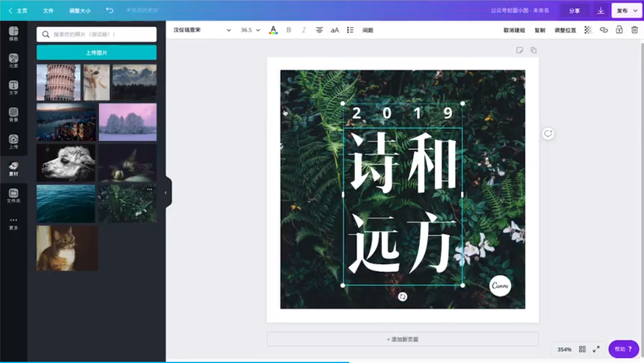Open grid view of pages
The width and height of the screenshot is (644, 363).
(582, 349)
